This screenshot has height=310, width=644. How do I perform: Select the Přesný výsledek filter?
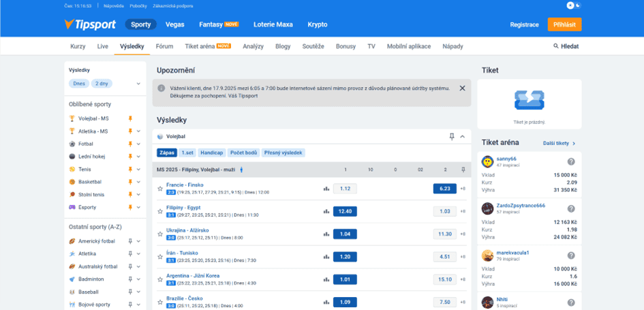point(283,153)
